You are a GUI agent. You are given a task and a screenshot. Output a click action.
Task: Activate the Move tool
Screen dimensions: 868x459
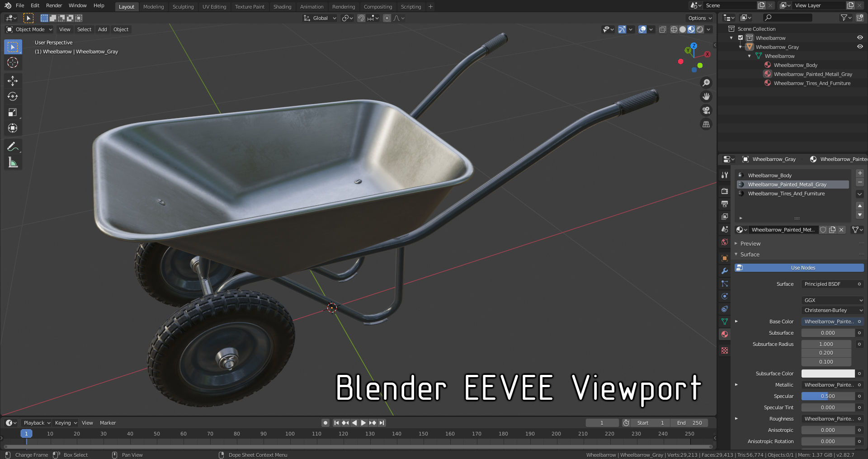13,80
